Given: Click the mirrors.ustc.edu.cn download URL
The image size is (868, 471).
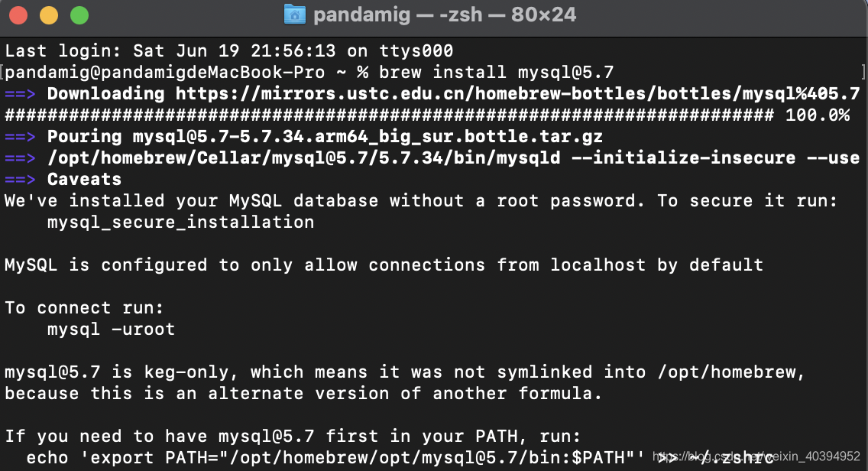Looking at the screenshot, I should pyautogui.click(x=520, y=93).
